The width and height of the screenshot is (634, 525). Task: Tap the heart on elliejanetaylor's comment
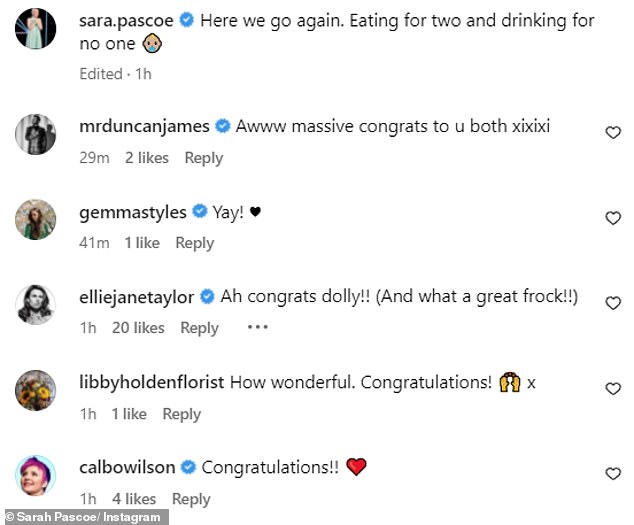[613, 303]
